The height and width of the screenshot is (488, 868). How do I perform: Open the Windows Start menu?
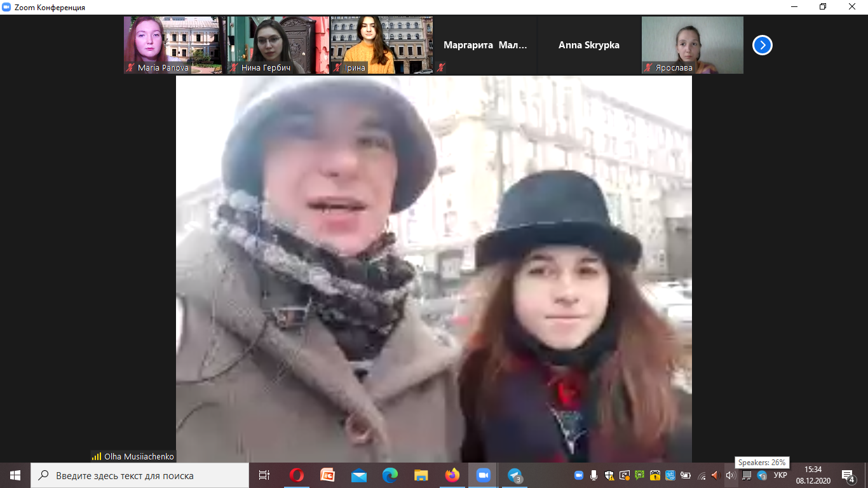click(15, 475)
